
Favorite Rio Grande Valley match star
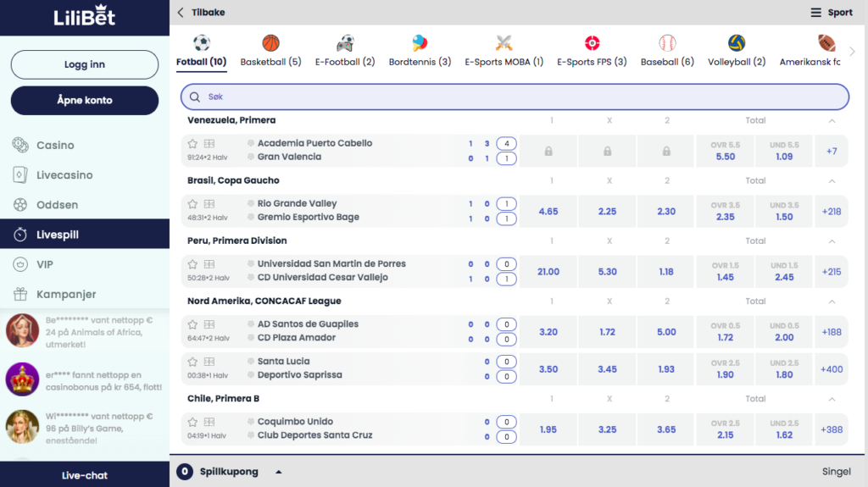coord(192,204)
